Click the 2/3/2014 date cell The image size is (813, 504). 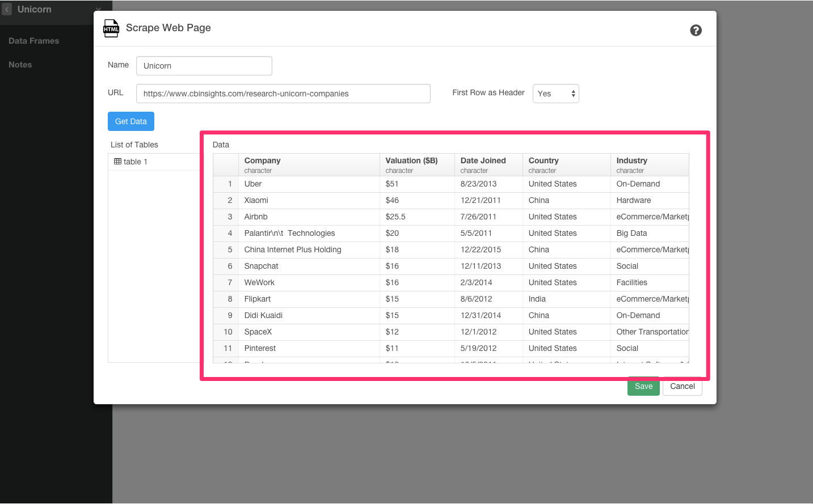coord(488,282)
